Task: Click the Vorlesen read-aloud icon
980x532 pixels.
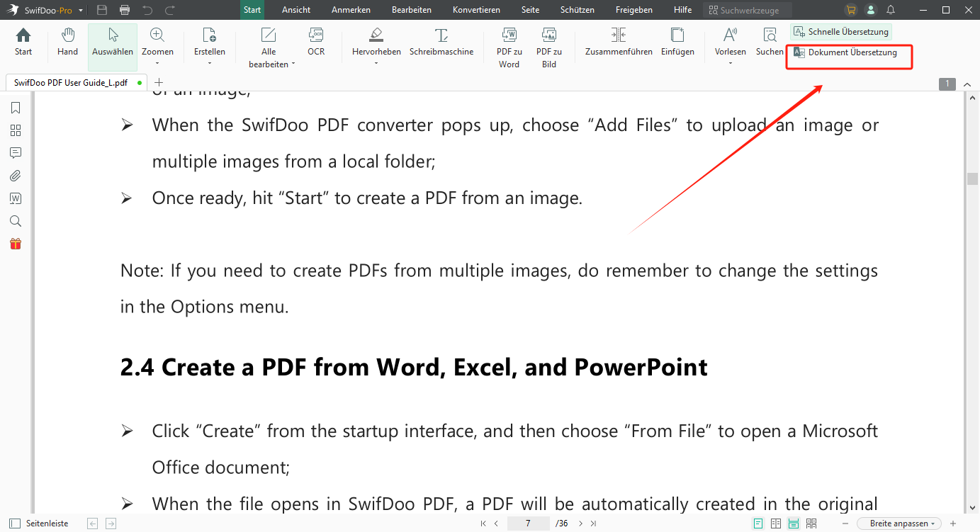Action: [x=731, y=35]
